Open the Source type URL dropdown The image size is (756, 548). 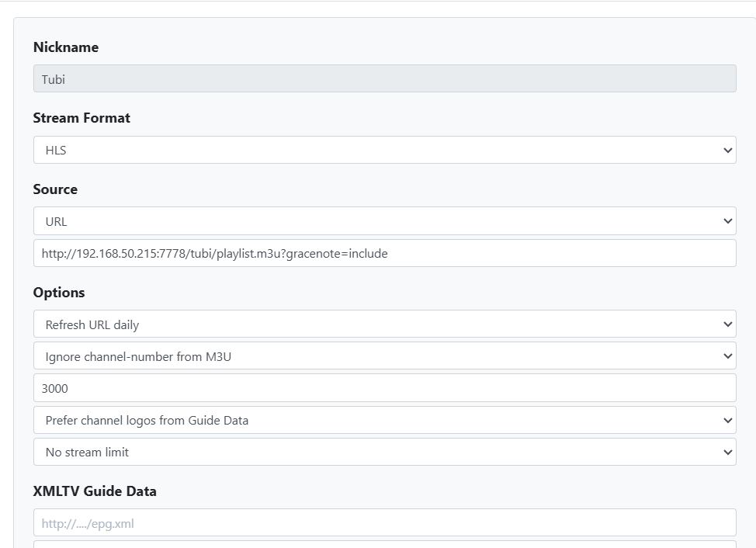384,221
